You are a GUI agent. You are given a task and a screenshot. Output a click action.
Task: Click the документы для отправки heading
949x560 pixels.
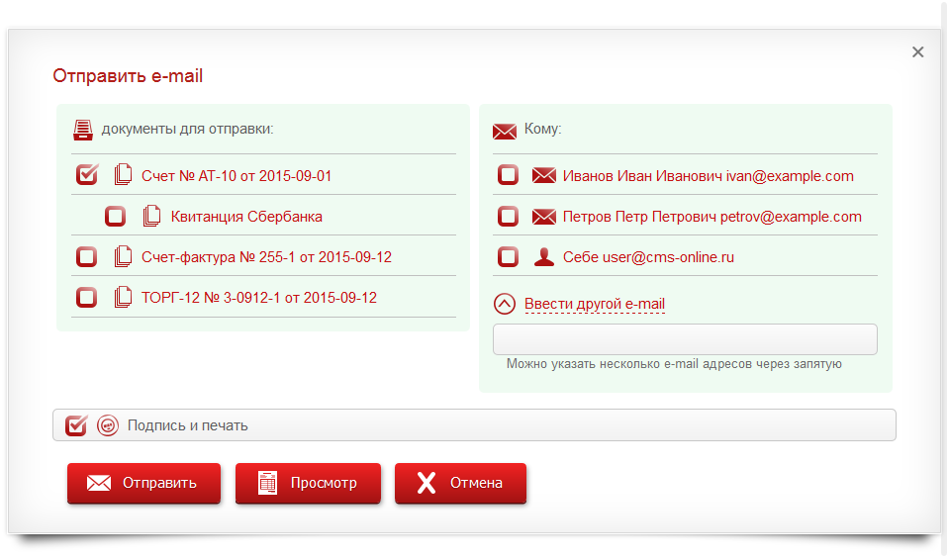(x=188, y=129)
